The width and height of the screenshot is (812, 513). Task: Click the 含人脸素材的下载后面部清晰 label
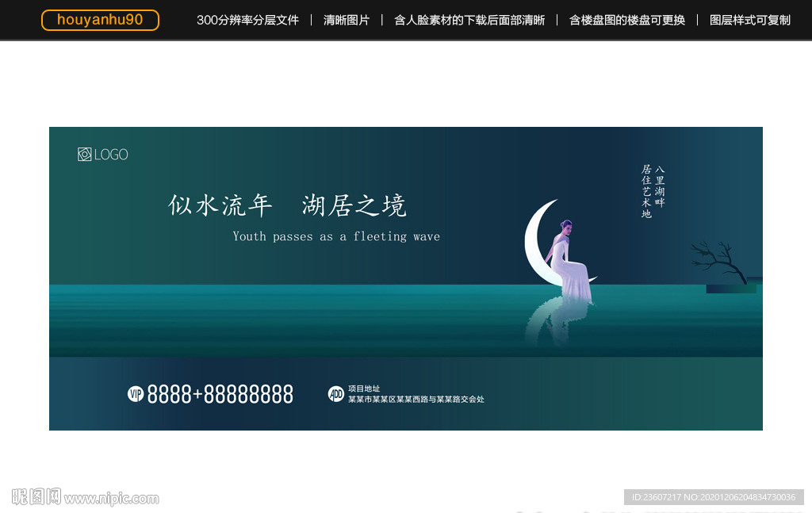[x=469, y=20]
